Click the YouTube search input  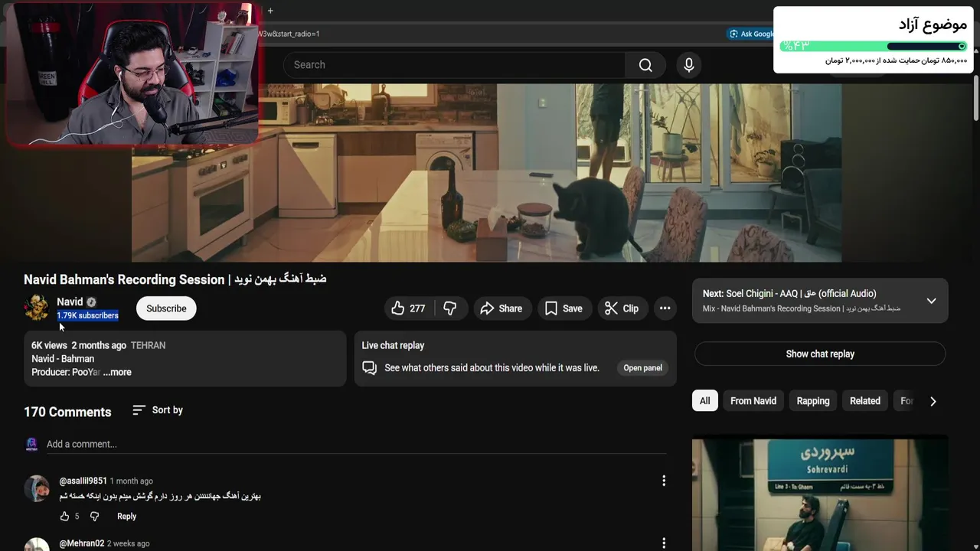(455, 65)
